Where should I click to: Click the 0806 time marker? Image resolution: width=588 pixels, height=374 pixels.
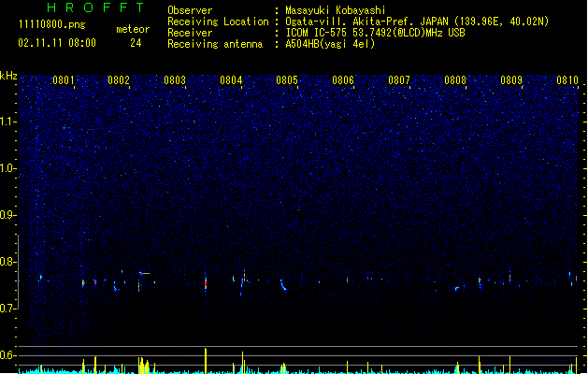click(343, 80)
